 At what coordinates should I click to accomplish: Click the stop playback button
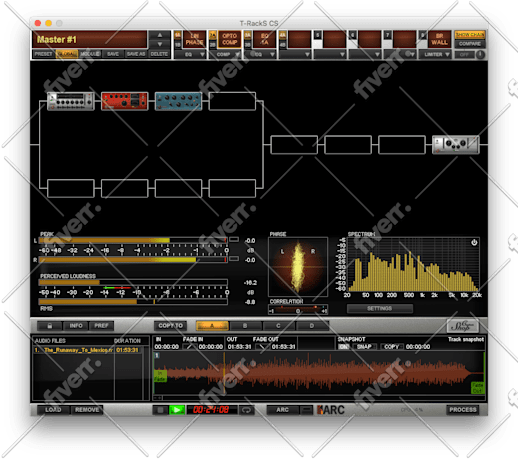point(160,410)
